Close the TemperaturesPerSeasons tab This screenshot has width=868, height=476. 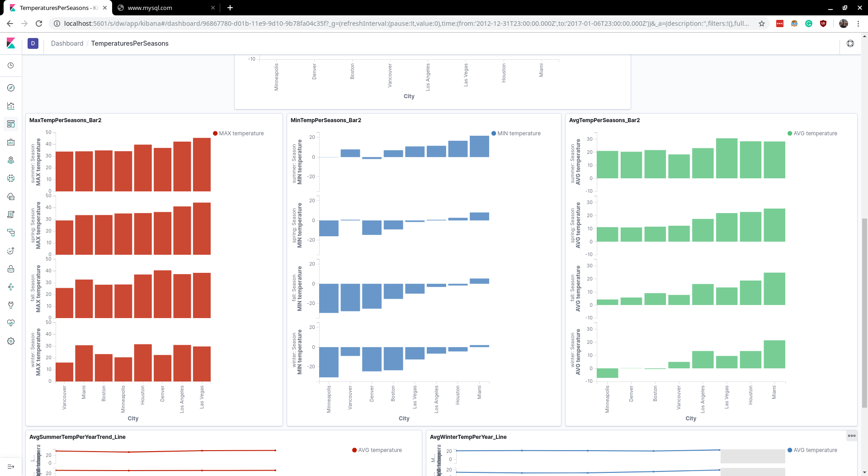105,8
